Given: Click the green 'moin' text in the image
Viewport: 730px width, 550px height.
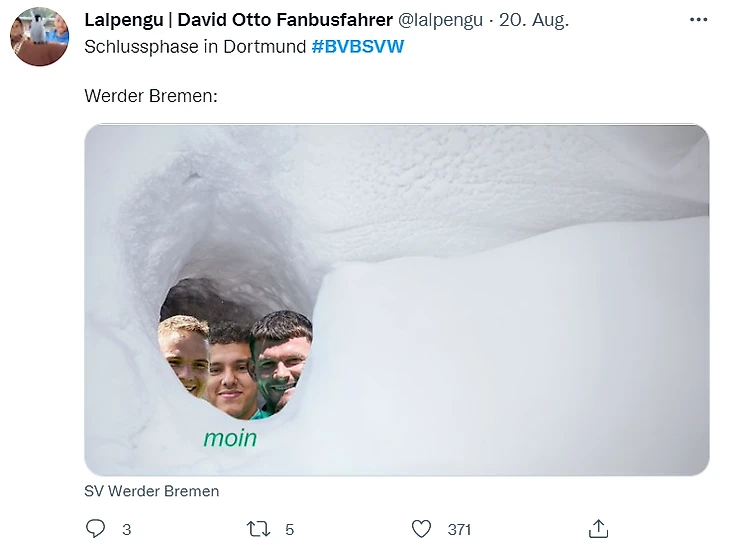Looking at the screenshot, I should coord(230,438).
